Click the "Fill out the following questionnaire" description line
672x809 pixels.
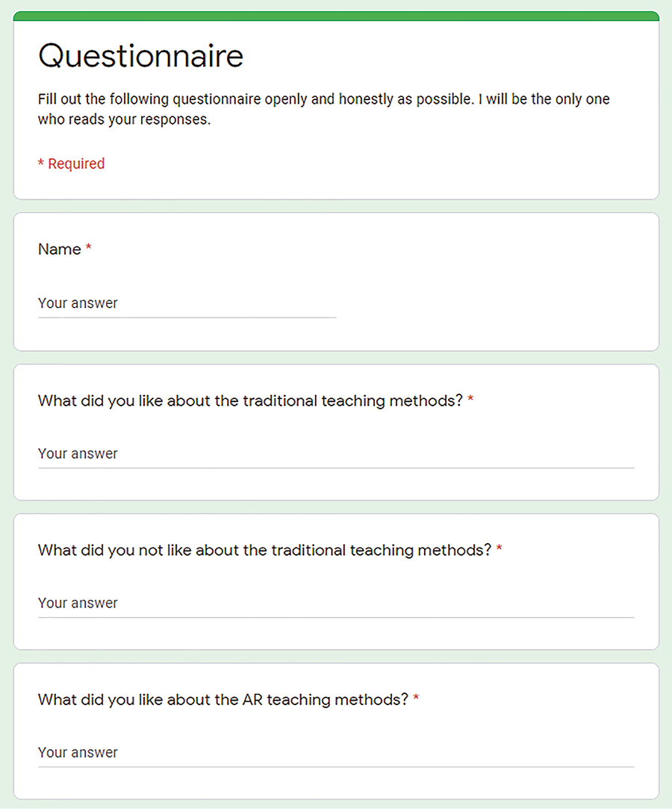[x=323, y=99]
